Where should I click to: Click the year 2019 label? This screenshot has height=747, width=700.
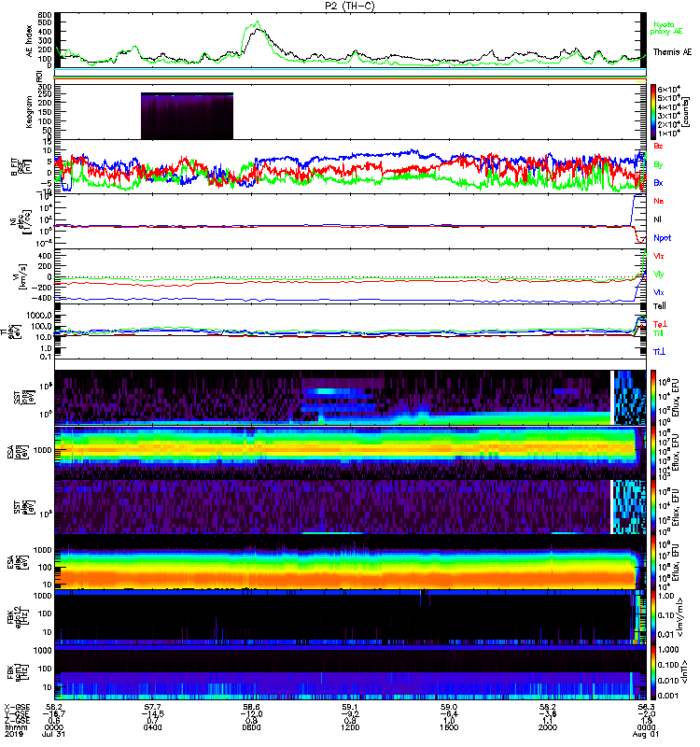12,734
